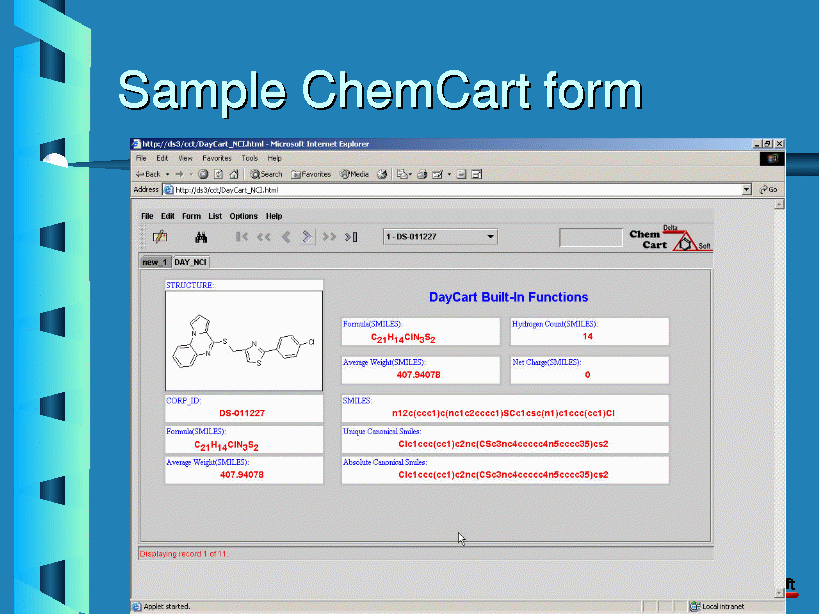Image resolution: width=819 pixels, height=614 pixels.
Task: Open the browser File menu
Action: tap(141, 158)
